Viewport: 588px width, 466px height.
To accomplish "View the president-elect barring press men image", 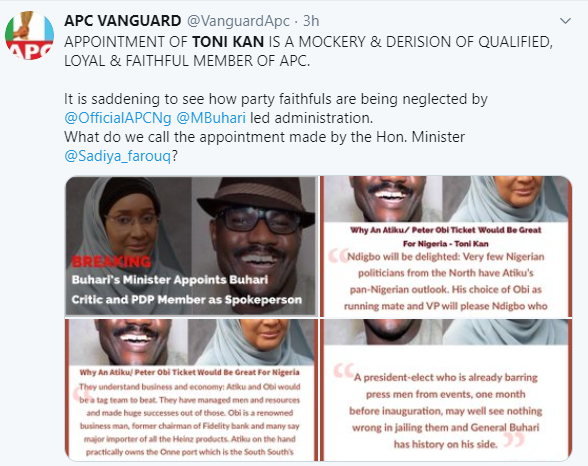I will point(446,390).
